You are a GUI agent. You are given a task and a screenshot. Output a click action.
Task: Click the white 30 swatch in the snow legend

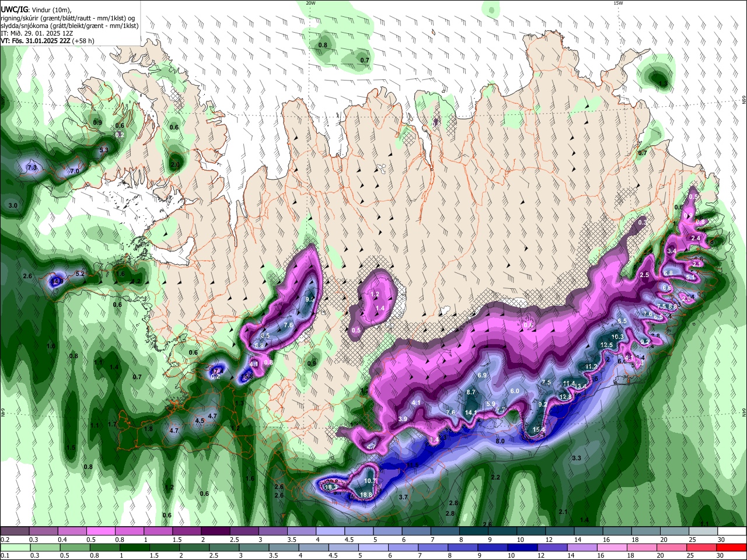click(x=732, y=531)
